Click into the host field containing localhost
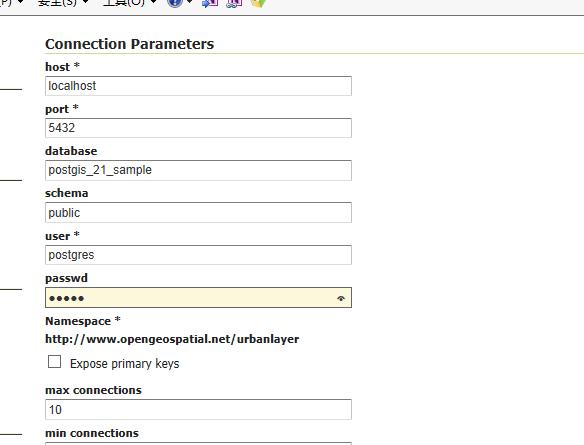 coord(198,86)
